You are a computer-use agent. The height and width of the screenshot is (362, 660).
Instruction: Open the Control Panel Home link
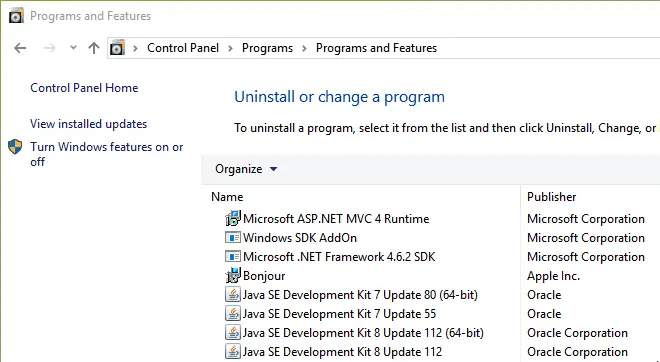pyautogui.click(x=84, y=88)
